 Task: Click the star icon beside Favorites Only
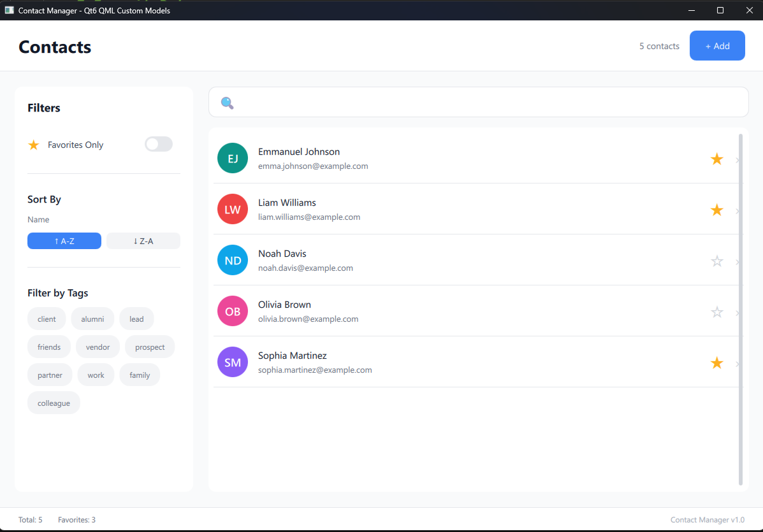tap(33, 145)
